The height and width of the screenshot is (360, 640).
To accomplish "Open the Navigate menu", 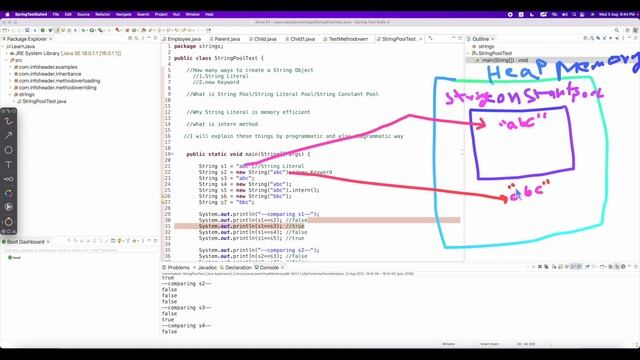I will pos(123,14).
